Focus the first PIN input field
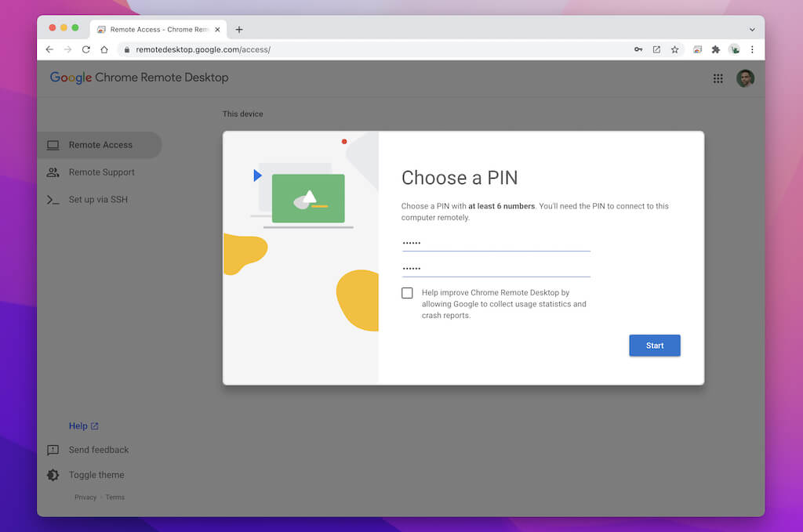The image size is (803, 532). pyautogui.click(x=496, y=243)
